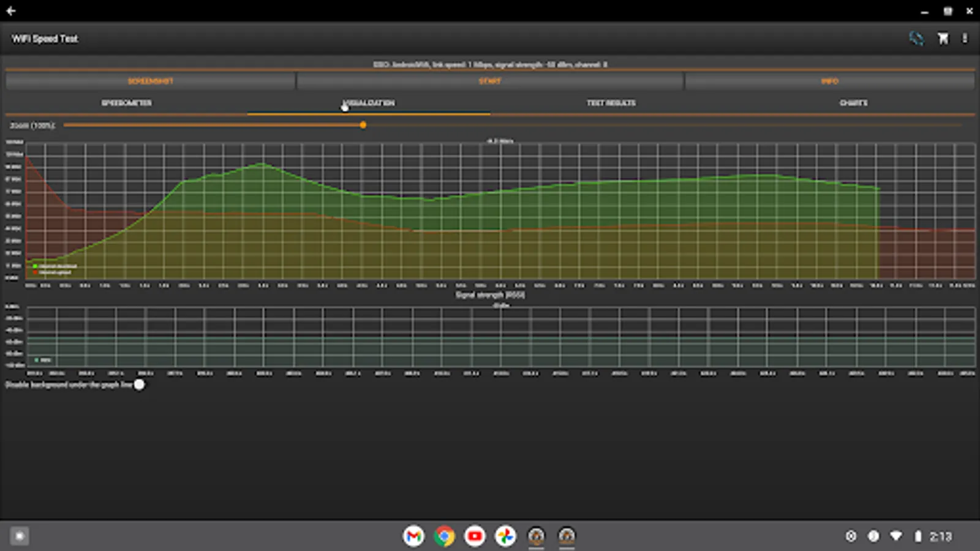
Task: Open YouTube from the shelf
Action: click(475, 536)
